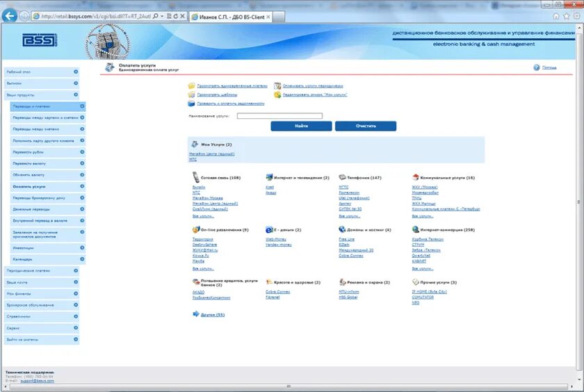The image size is (584, 392).
Task: Click the horizontal scrollbar at bottom
Action: pos(289,387)
